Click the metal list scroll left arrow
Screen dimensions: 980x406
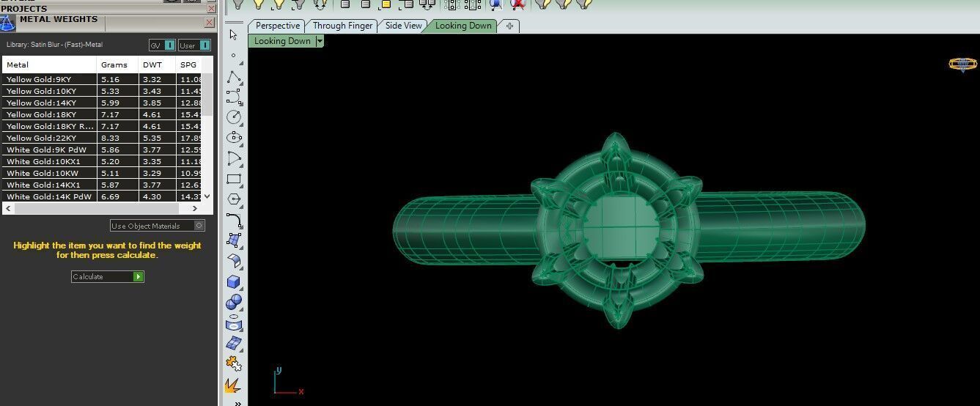7,209
